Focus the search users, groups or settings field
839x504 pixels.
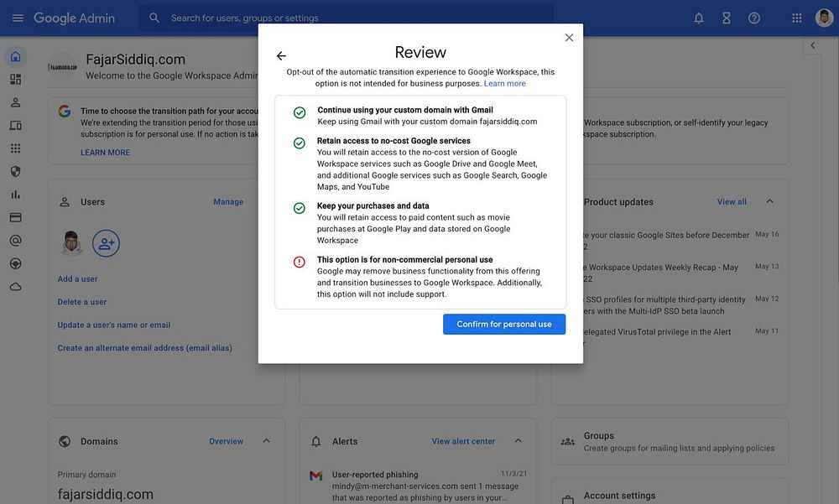coord(346,18)
